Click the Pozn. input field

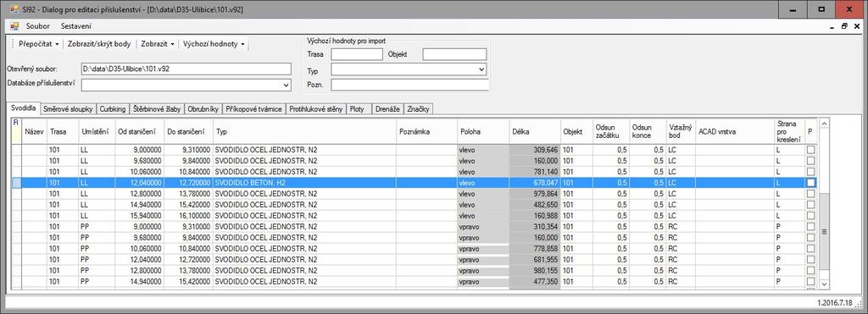tap(409, 85)
